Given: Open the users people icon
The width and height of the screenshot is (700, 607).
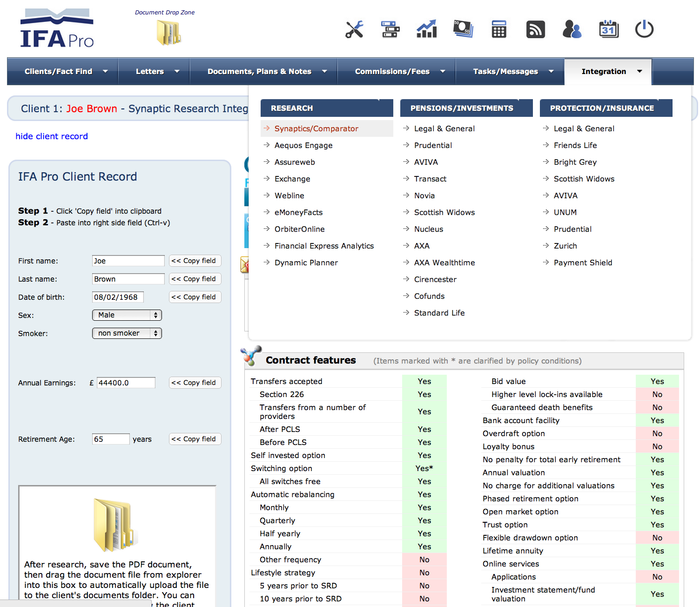Looking at the screenshot, I should pyautogui.click(x=572, y=29).
